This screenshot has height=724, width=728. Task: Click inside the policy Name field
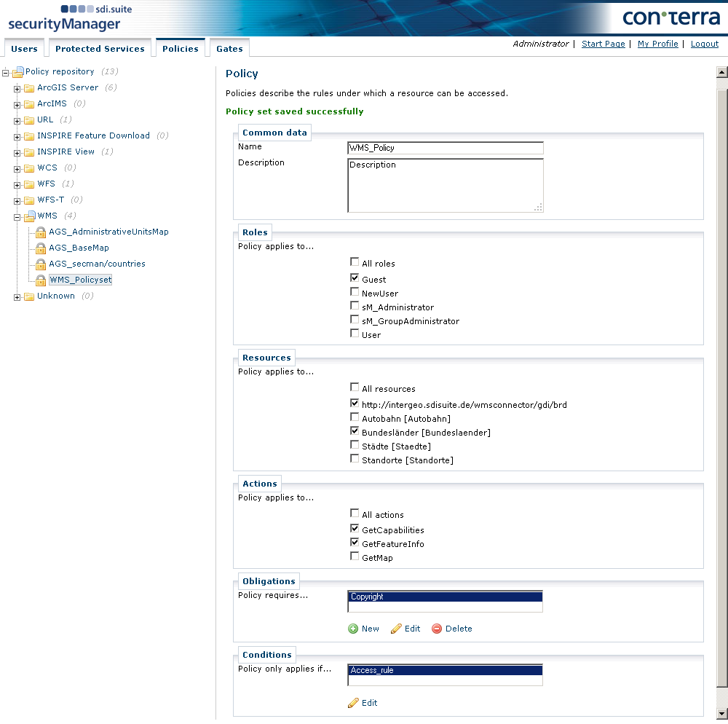click(x=445, y=149)
